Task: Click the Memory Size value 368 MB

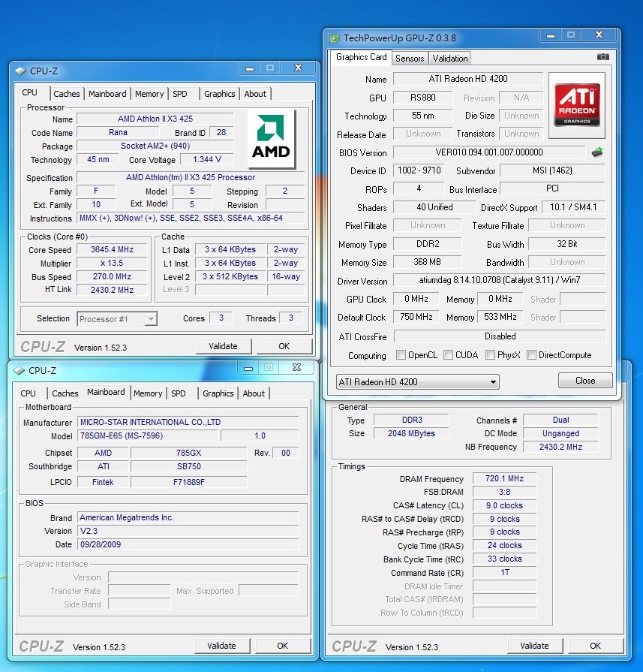Action: 428,262
